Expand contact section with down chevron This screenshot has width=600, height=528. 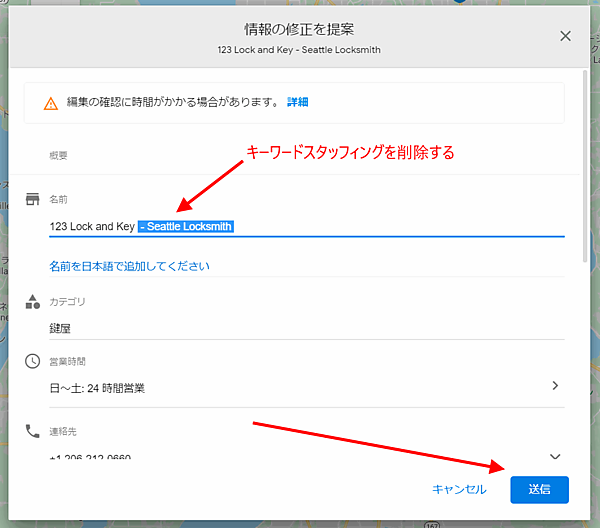pyautogui.click(x=555, y=456)
